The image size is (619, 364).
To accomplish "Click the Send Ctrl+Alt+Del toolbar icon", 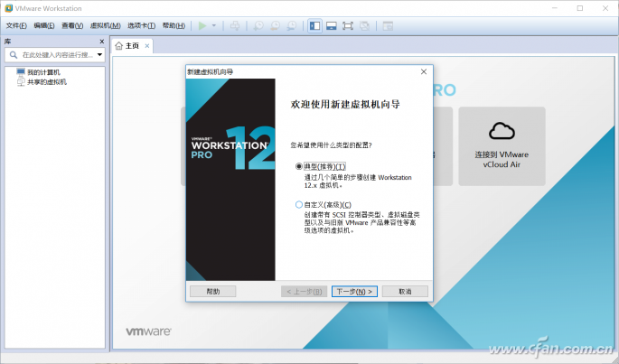I will click(x=235, y=26).
